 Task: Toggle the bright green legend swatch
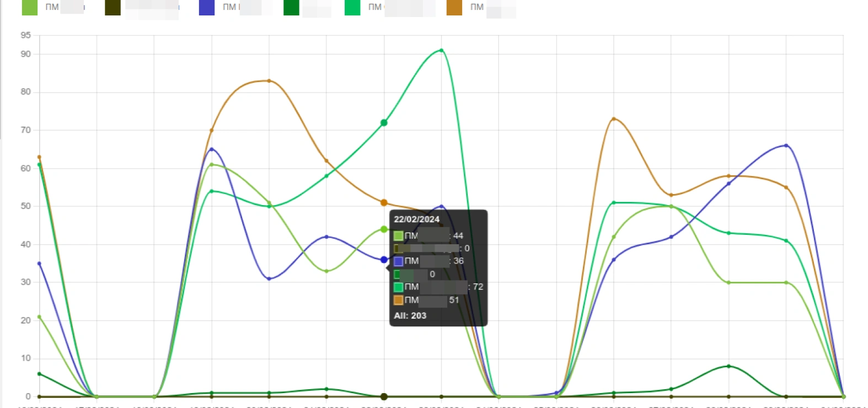(352, 7)
